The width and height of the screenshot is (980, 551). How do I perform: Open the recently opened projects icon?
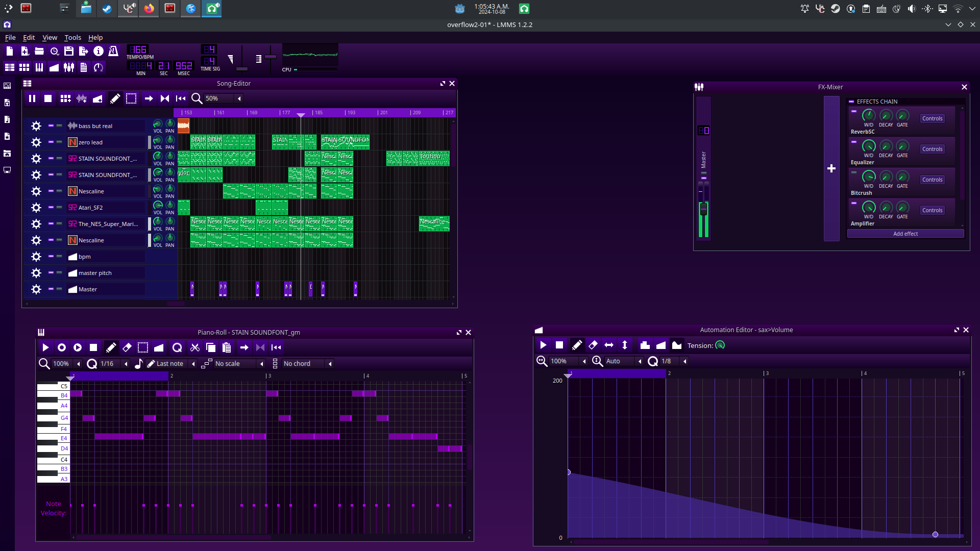coord(54,51)
